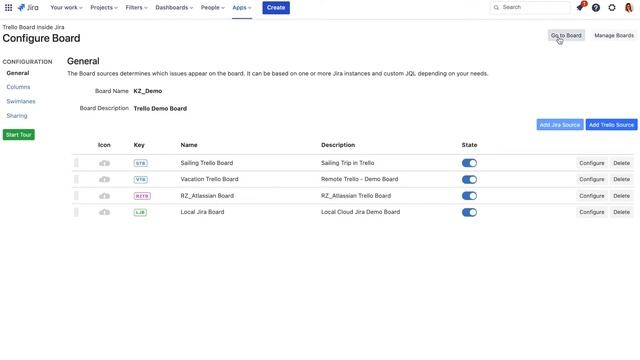Click Add Jira Source
The width and height of the screenshot is (640, 360).
point(560,124)
